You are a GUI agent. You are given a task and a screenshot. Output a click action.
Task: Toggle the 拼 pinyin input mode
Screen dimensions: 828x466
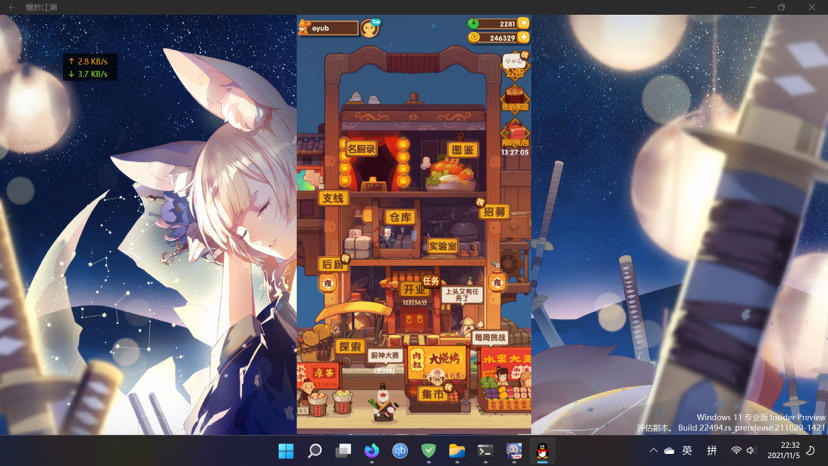pos(712,451)
